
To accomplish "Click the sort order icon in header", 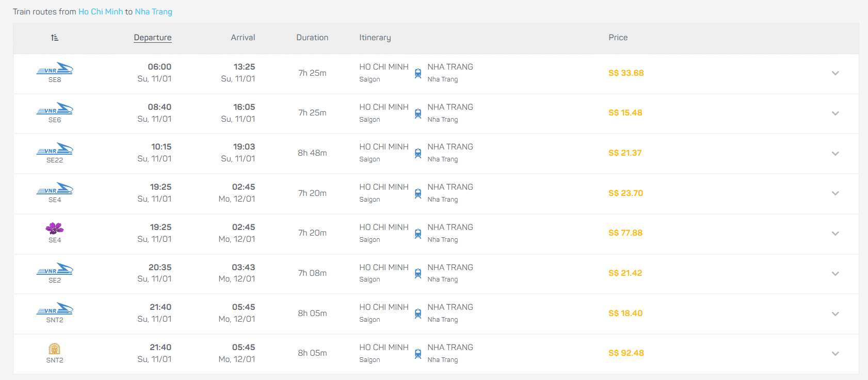I will (55, 38).
